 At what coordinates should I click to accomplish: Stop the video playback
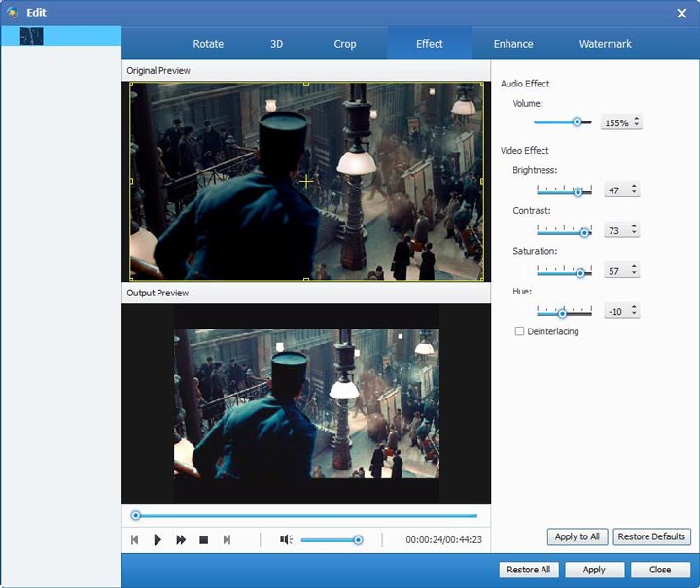click(x=203, y=539)
